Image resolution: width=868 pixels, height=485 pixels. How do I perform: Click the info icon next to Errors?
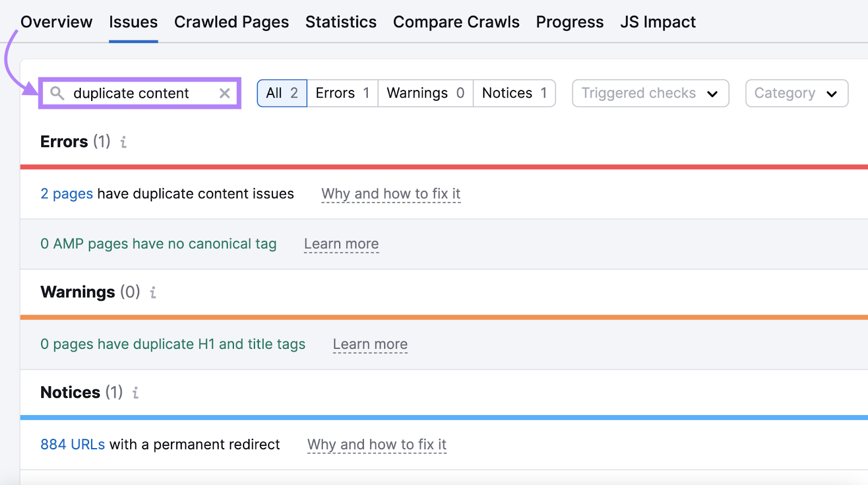click(123, 142)
